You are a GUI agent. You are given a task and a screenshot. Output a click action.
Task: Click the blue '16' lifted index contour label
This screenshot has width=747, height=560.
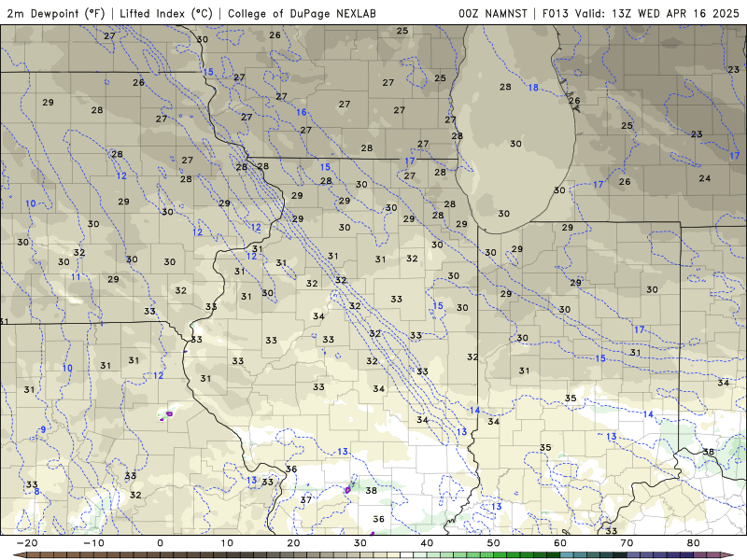[x=302, y=112]
